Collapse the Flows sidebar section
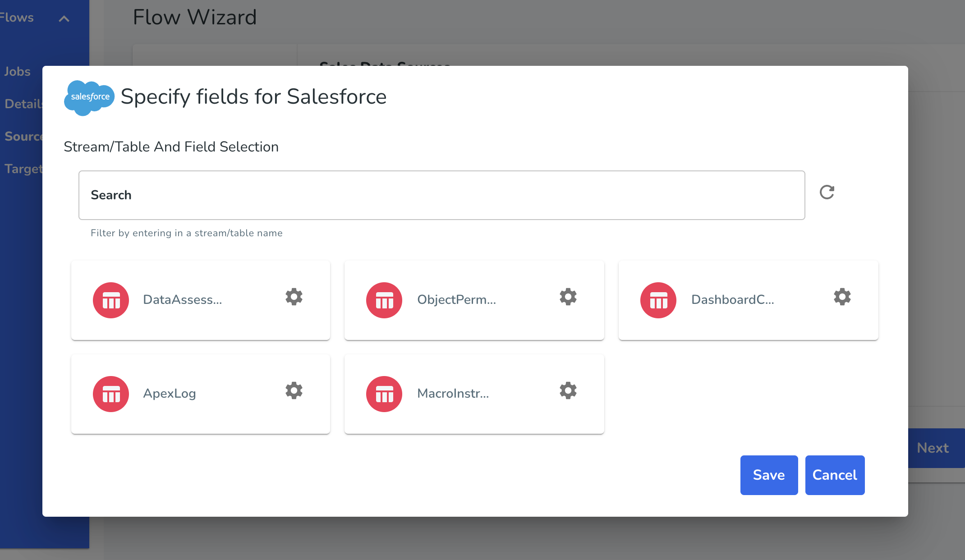Image resolution: width=965 pixels, height=560 pixels. pos(64,19)
